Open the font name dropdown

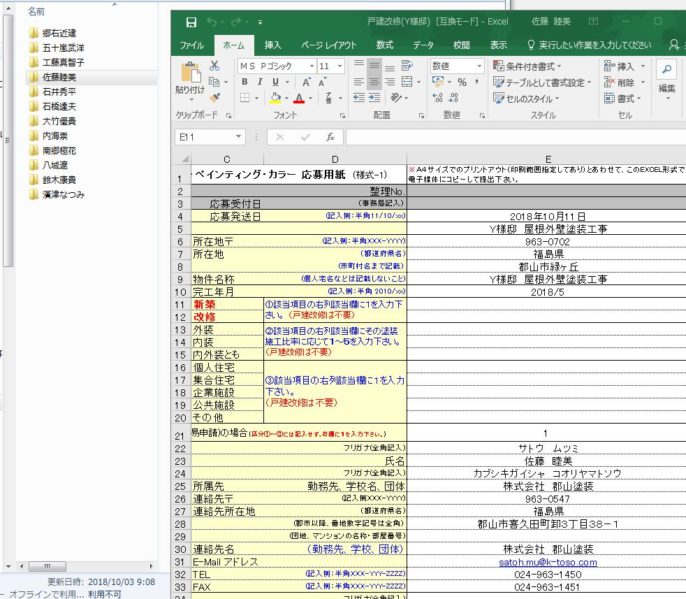pos(310,65)
